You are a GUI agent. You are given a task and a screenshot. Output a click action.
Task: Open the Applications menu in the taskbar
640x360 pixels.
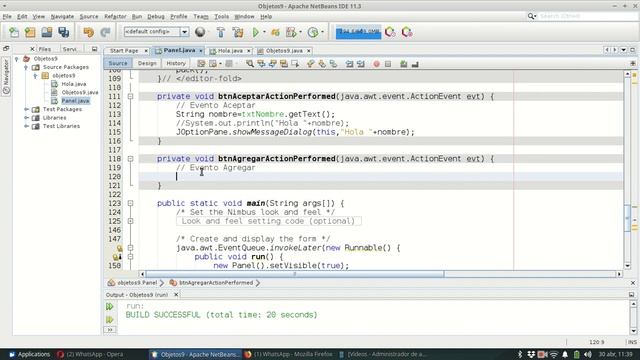(29, 354)
